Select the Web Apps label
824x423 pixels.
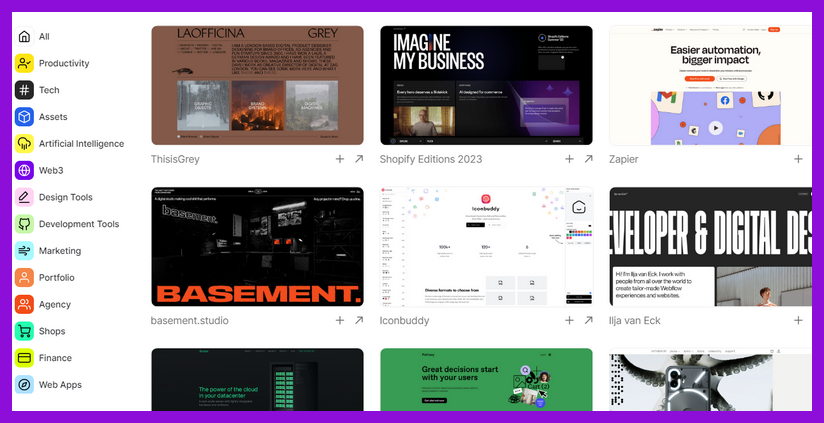pyautogui.click(x=60, y=385)
